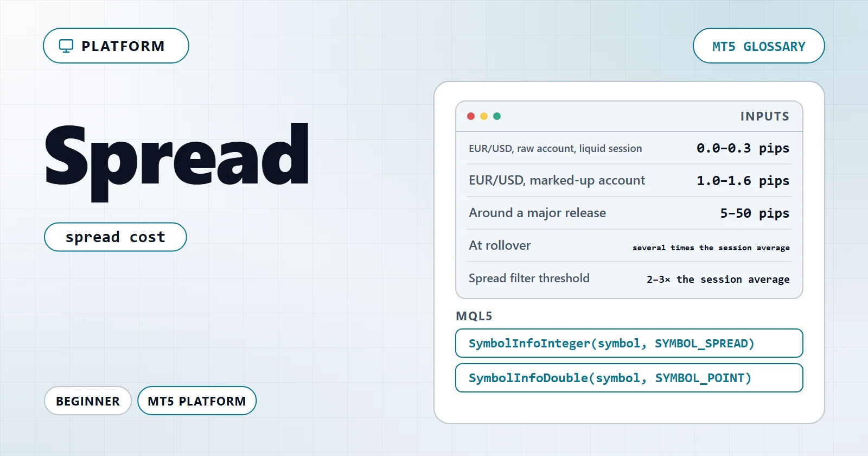The width and height of the screenshot is (868, 456).
Task: Select the SymbolInfoInteger SYMBOL_SPREAD code box
Action: 629,343
